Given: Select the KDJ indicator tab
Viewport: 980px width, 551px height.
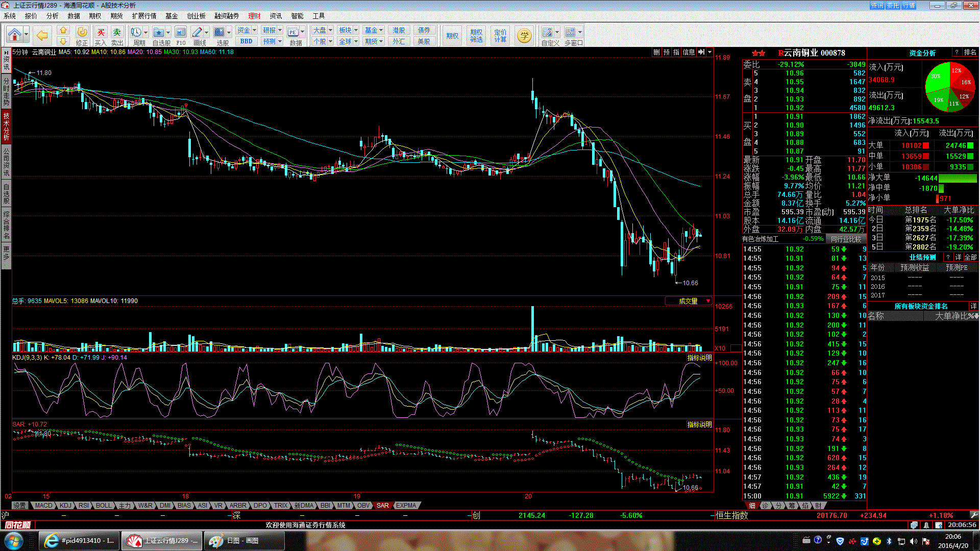Looking at the screenshot, I should pyautogui.click(x=65, y=506).
